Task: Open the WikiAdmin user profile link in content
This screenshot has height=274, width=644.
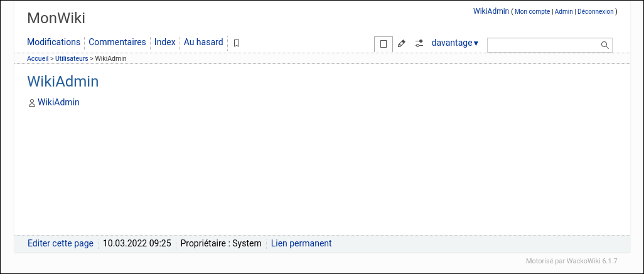Action: (x=58, y=102)
